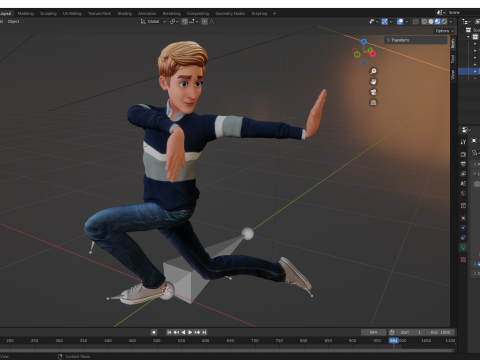Switch perspective/orthographic with grid icon

[373, 103]
